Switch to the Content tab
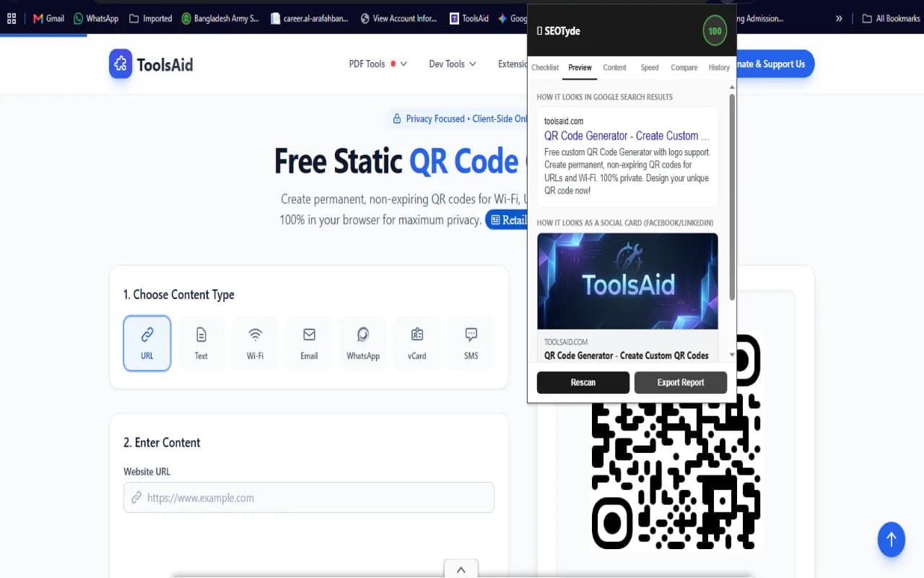This screenshot has width=924, height=578. click(x=614, y=67)
